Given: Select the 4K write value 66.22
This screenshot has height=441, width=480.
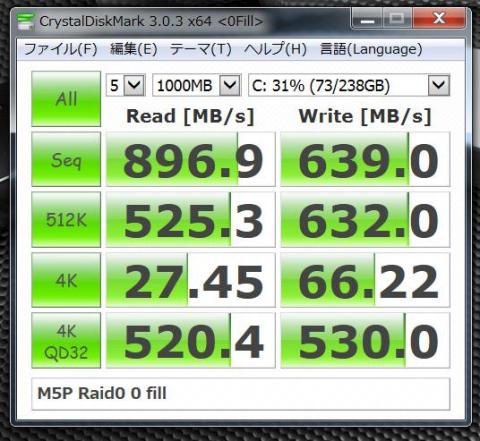Looking at the screenshot, I should coord(365,280).
